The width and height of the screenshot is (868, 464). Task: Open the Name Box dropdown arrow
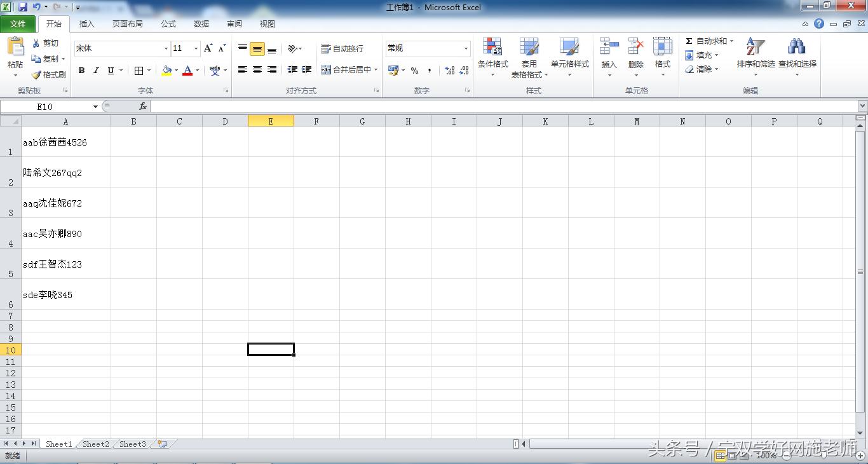(x=96, y=107)
